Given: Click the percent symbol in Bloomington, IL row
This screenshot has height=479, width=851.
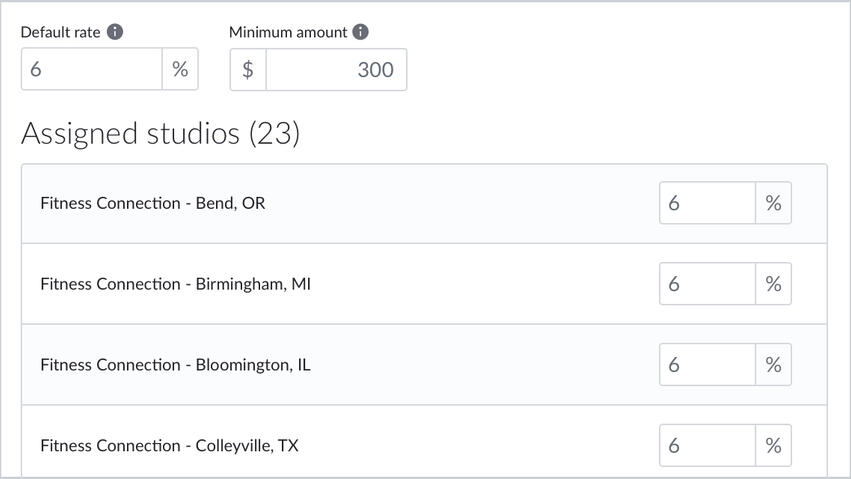Looking at the screenshot, I should [773, 365].
